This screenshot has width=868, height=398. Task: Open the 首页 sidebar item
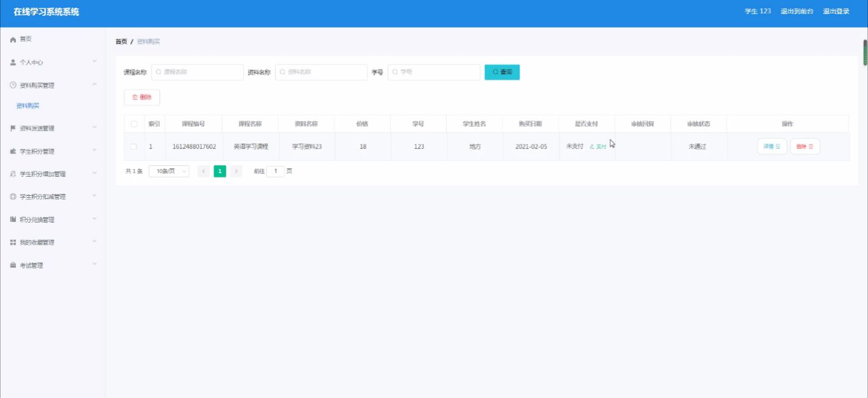click(52, 40)
